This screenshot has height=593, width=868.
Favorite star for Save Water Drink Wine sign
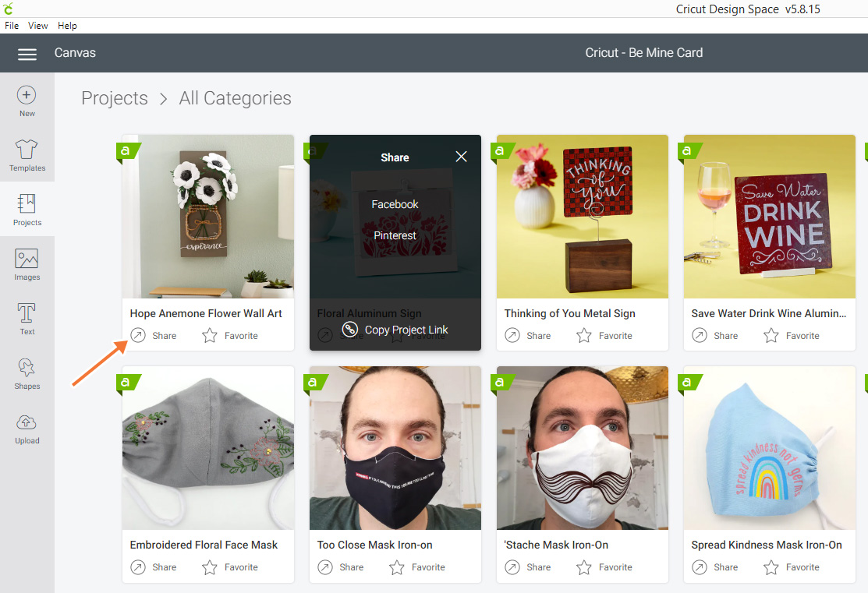click(771, 335)
